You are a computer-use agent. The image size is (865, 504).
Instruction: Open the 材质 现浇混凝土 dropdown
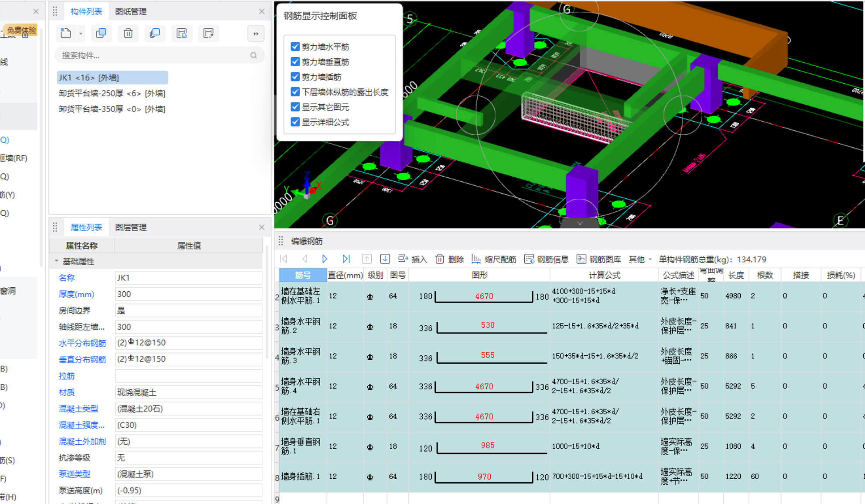tap(188, 392)
